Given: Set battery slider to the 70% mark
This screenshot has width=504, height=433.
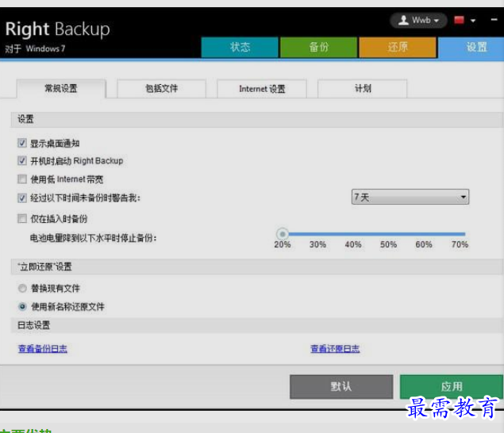Looking at the screenshot, I should pos(460,234).
